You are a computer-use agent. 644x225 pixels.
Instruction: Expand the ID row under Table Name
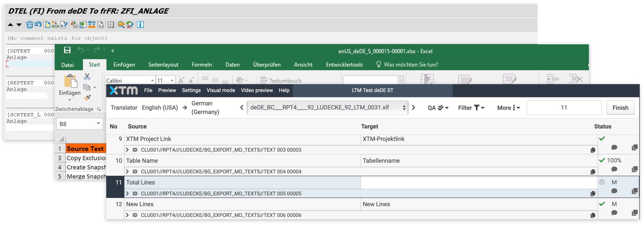pos(127,172)
